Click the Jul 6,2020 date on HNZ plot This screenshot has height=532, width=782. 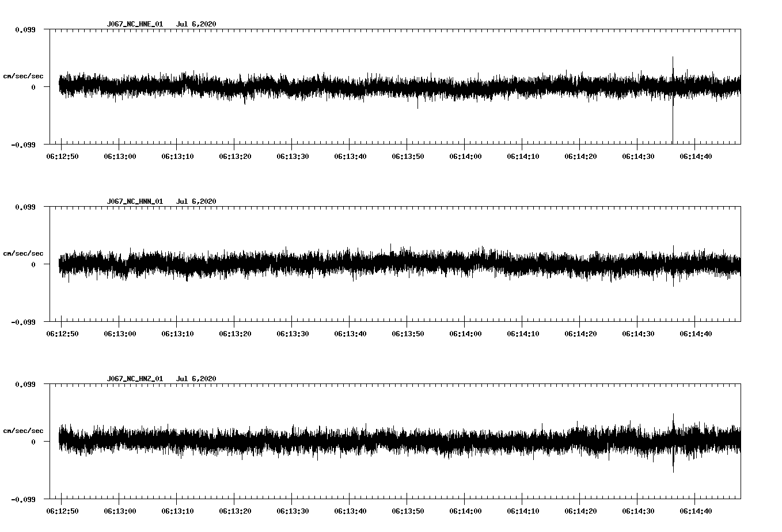(x=196, y=379)
